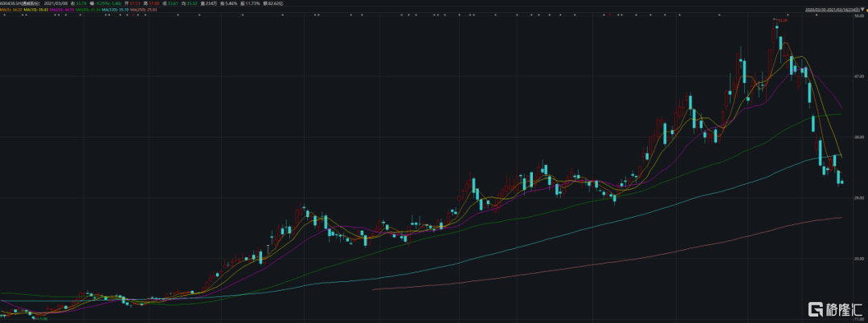
Task: Select the MA(60) 45.34 indicator label
Action: (88, 10)
